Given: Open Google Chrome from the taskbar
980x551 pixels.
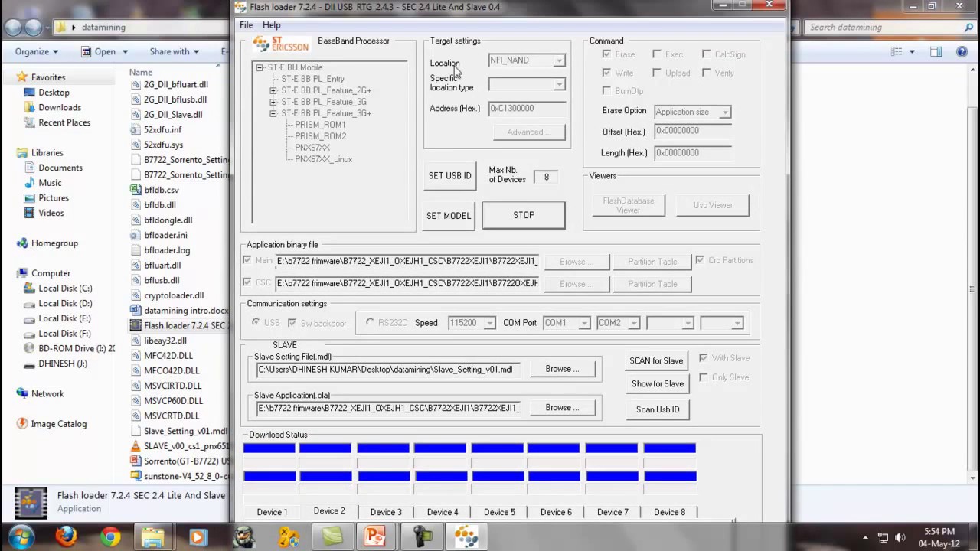Looking at the screenshot, I should pyautogui.click(x=110, y=537).
